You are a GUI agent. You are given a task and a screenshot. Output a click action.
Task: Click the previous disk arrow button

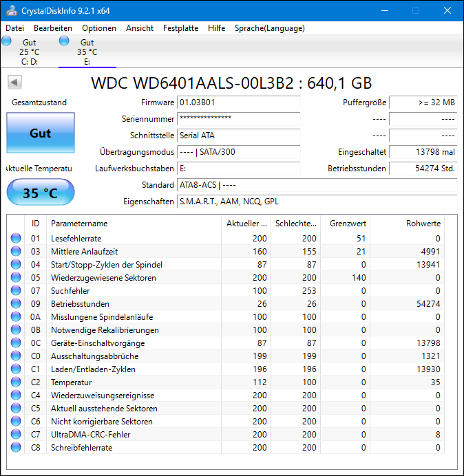pyautogui.click(x=14, y=82)
